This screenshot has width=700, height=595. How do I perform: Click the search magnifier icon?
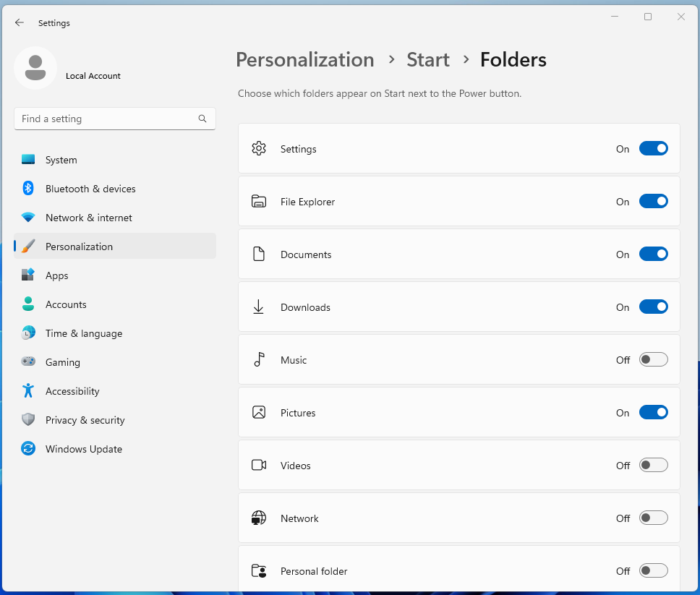pyautogui.click(x=202, y=119)
